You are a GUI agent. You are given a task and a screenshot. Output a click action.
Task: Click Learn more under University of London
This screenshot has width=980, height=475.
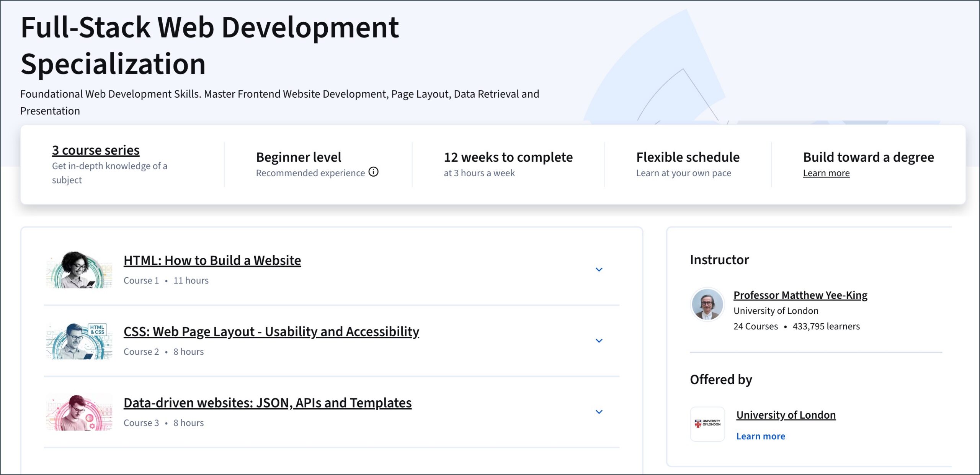click(x=761, y=436)
